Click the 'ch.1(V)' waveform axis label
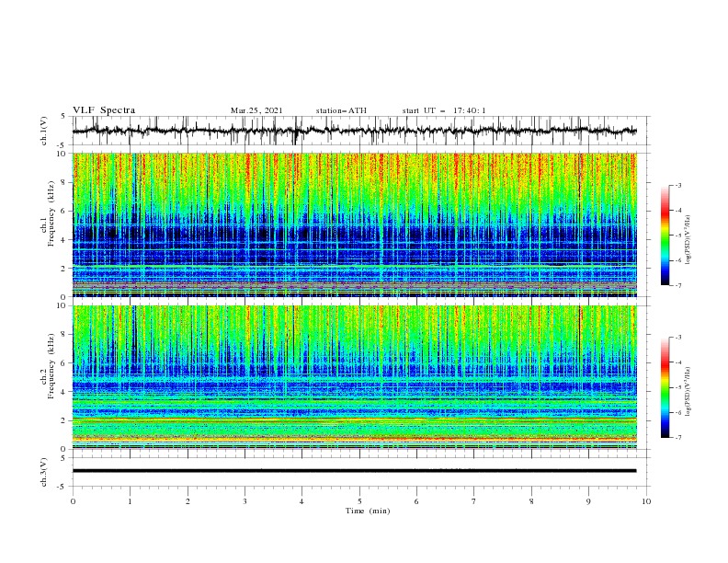The image size is (728, 563). click(x=44, y=131)
